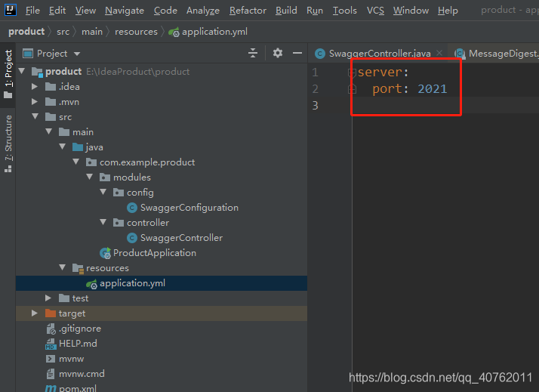Click the application.yml breadcrumb in navigation bar
539x392 pixels.
208,32
